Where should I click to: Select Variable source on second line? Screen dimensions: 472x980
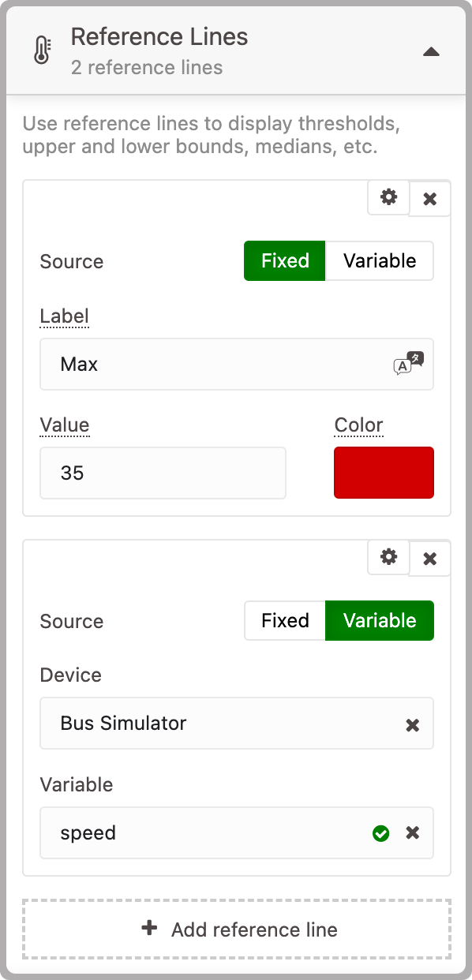click(x=380, y=621)
